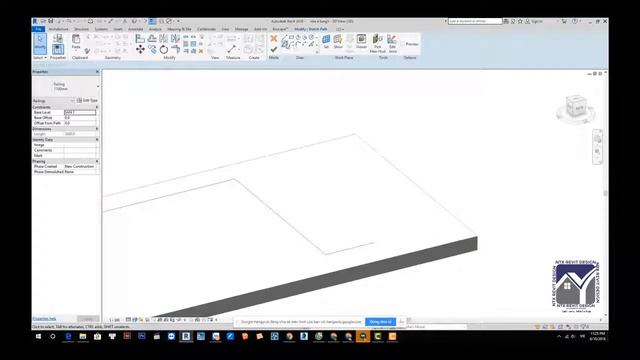Select the Rectangle draw tool
The height and width of the screenshot is (360, 640).
pyautogui.click(x=291, y=37)
